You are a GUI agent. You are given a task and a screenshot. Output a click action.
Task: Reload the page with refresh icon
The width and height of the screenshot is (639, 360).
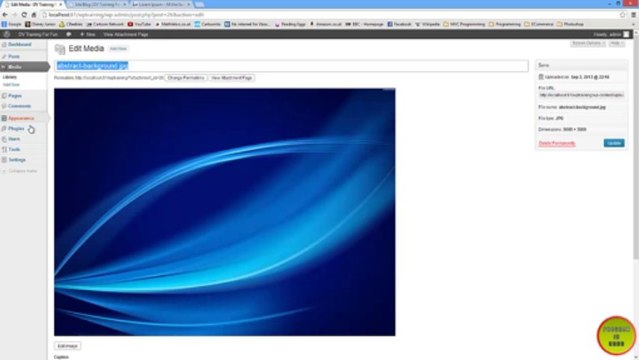(24, 15)
